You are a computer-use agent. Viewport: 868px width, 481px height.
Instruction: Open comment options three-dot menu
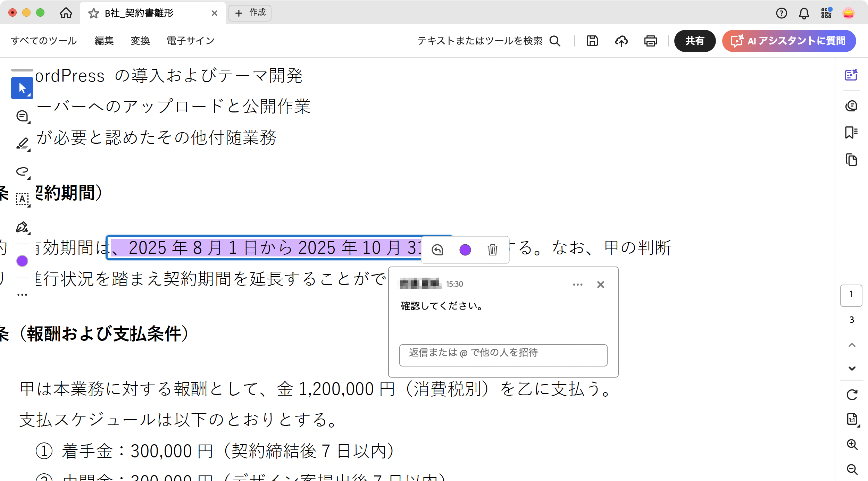pos(577,285)
